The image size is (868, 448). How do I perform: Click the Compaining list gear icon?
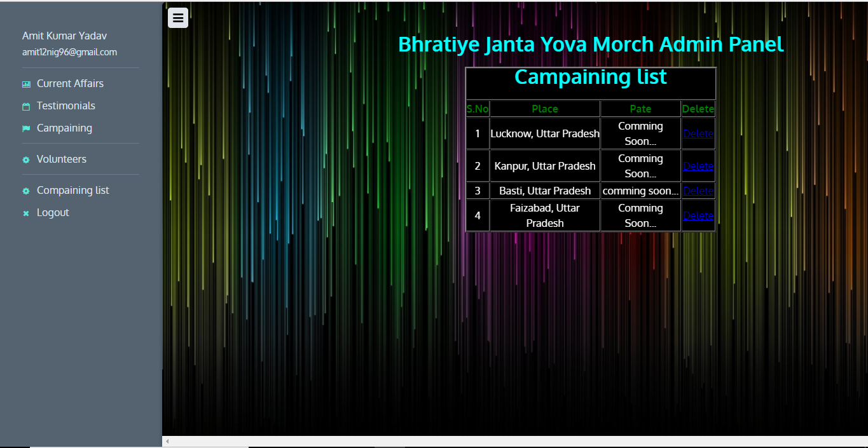coord(26,191)
